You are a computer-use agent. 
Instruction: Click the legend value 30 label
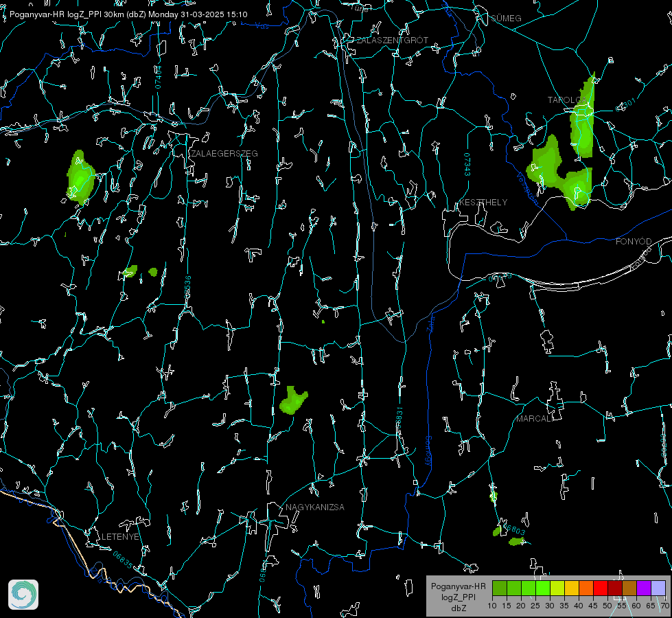[549, 606]
